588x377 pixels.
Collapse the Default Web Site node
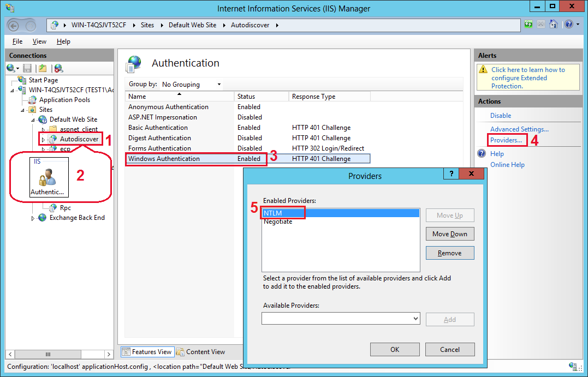point(33,120)
